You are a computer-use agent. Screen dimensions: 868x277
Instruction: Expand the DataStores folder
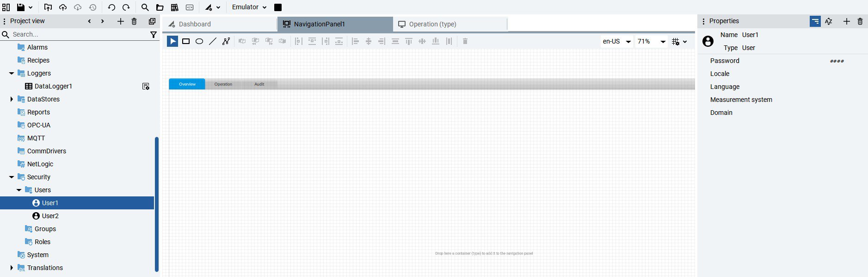(12, 99)
